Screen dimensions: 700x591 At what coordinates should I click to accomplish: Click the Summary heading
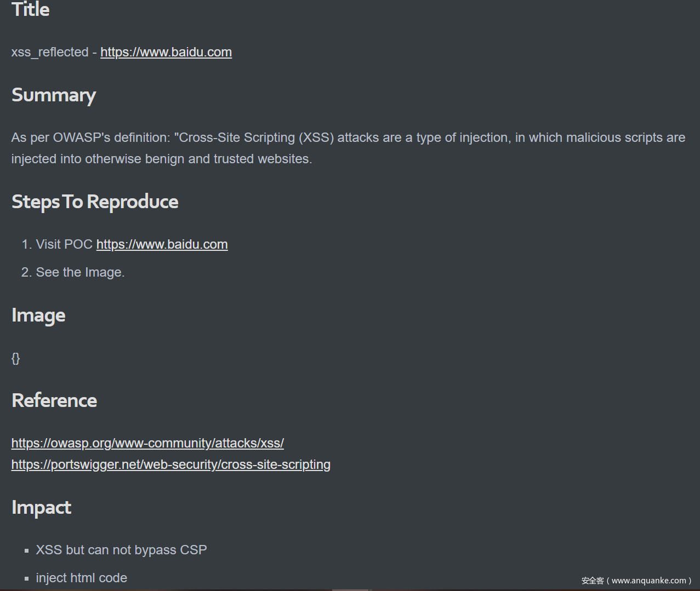[54, 95]
